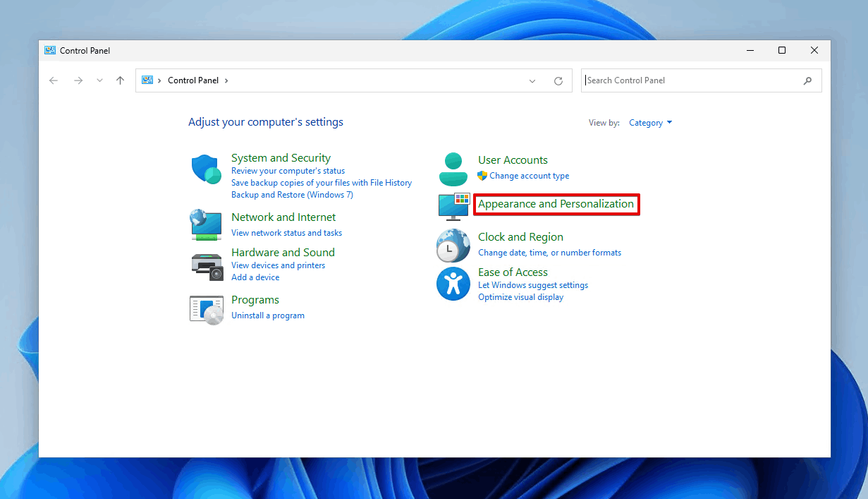Open the Change account type link
Viewport: 868px width, 499px height.
click(x=530, y=176)
